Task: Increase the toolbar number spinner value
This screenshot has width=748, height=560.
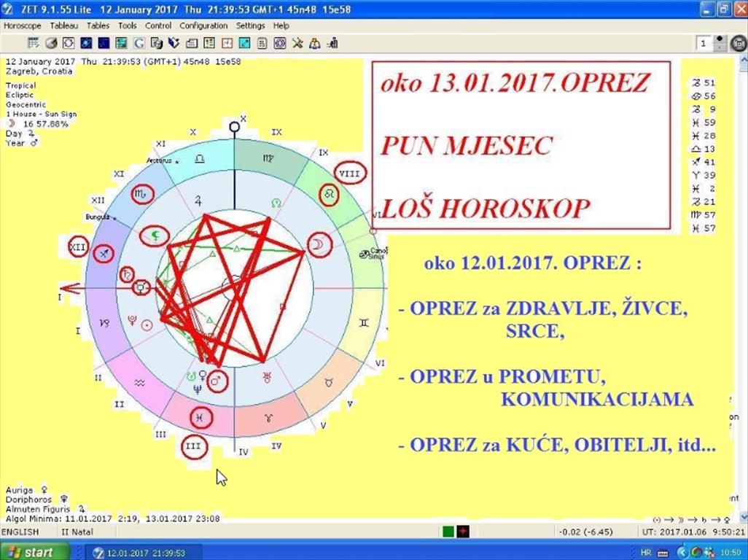Action: point(720,39)
